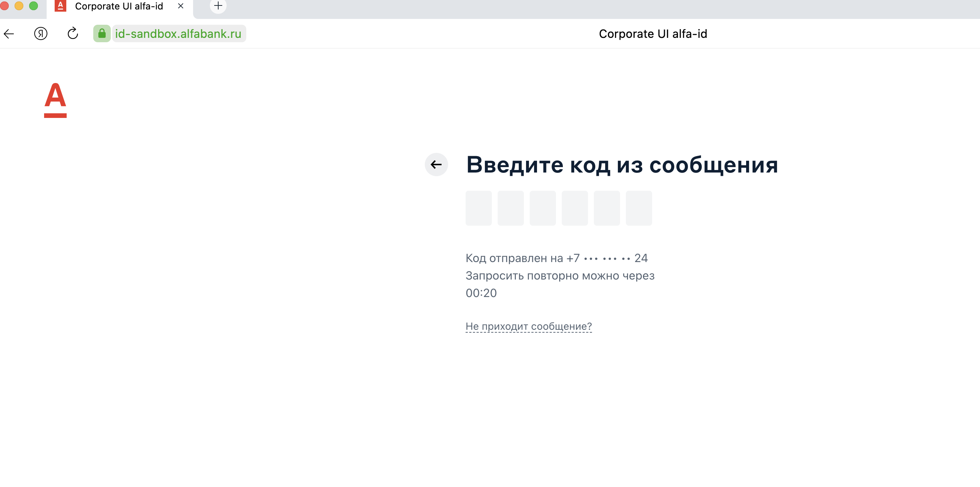Close the Corporate UI alfa-id tab

[x=181, y=6]
